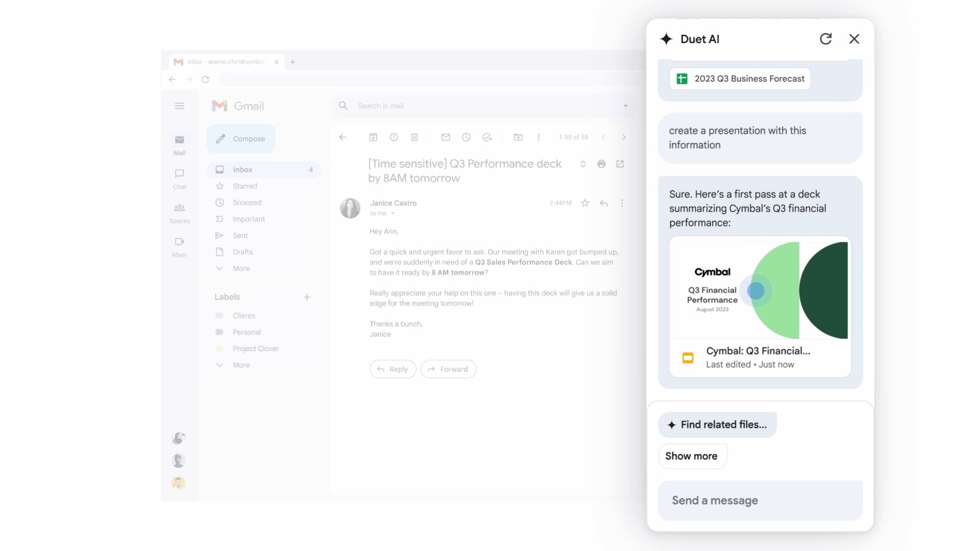The height and width of the screenshot is (551, 980).
Task: Click the snooze clock icon in toolbar
Action: point(466,137)
